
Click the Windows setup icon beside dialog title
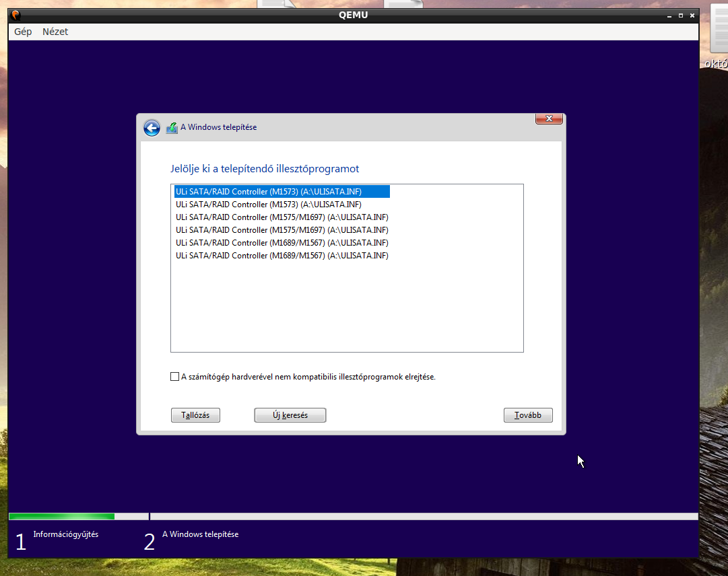point(172,128)
